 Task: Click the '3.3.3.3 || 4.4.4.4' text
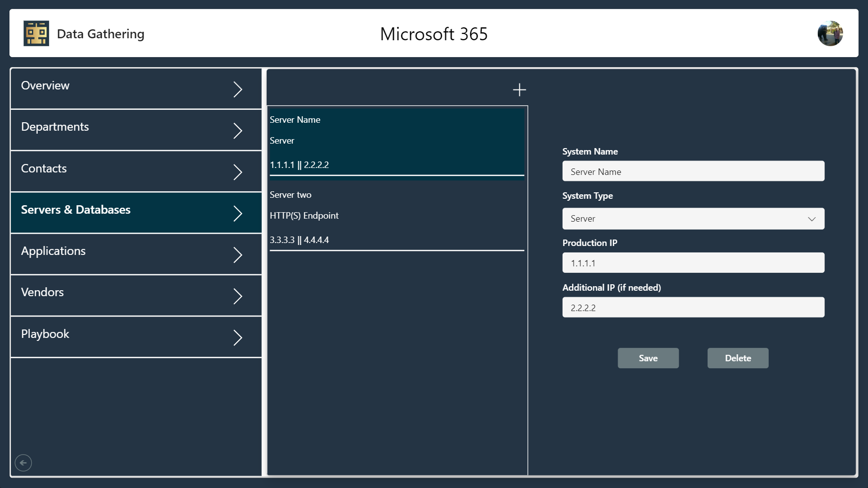pos(299,240)
